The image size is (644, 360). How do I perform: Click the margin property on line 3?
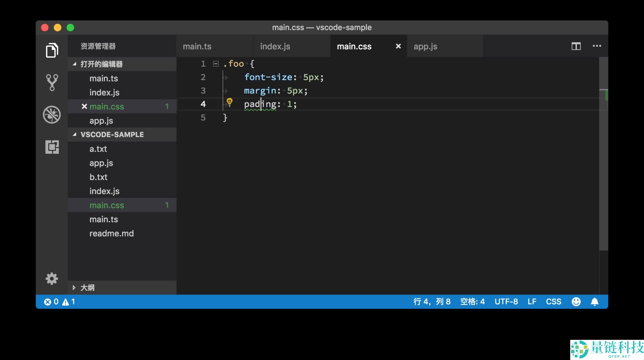point(260,91)
